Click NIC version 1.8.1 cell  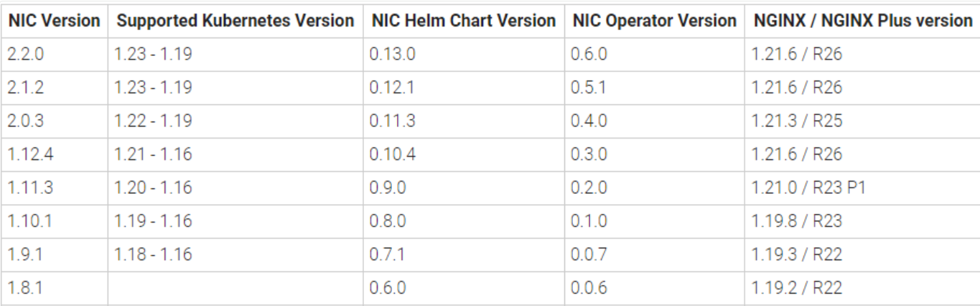click(x=25, y=288)
